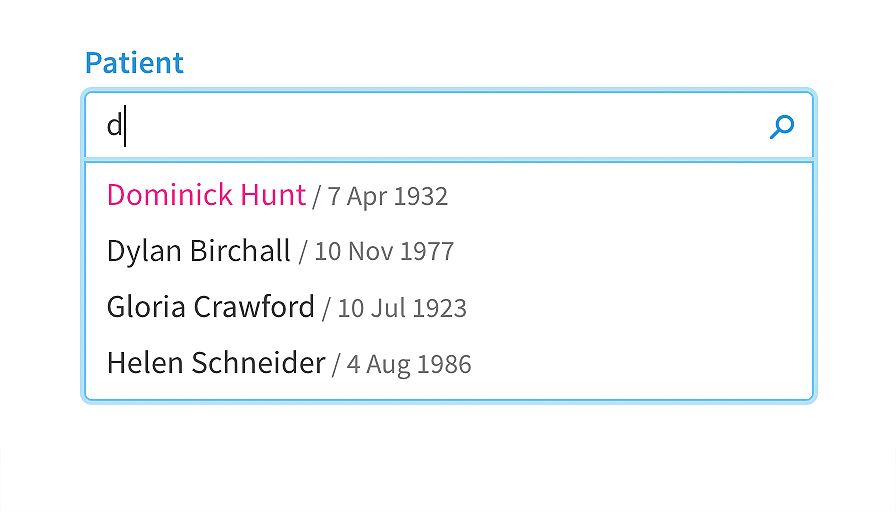Click the surname Birchall in results
The height and width of the screenshot is (512, 896).
point(240,250)
